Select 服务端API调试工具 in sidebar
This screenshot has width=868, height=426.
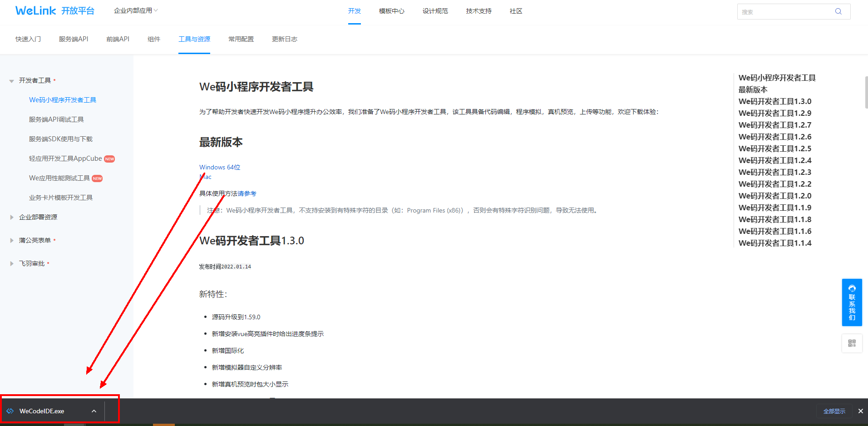tap(56, 119)
